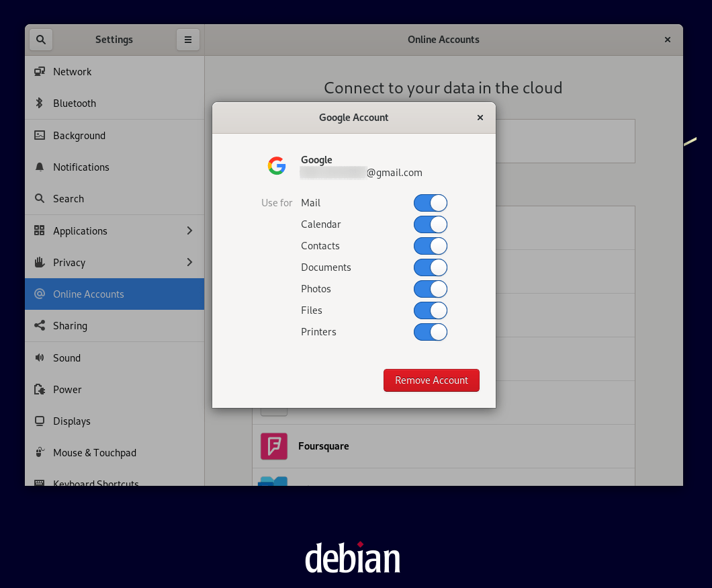Click the red Remove Account button

click(x=431, y=380)
